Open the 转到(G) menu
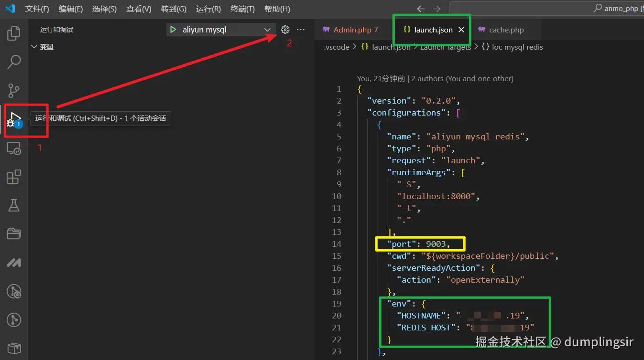Viewport: 644px width, 360px height. [x=174, y=9]
